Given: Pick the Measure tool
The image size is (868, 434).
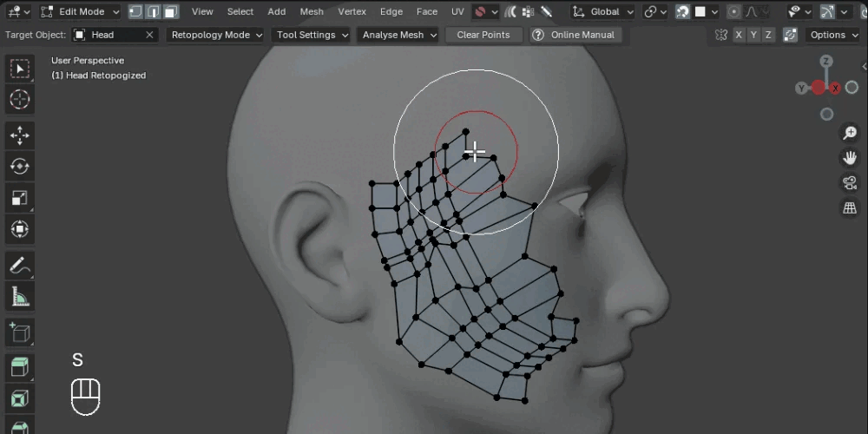Looking at the screenshot, I should pos(19,297).
